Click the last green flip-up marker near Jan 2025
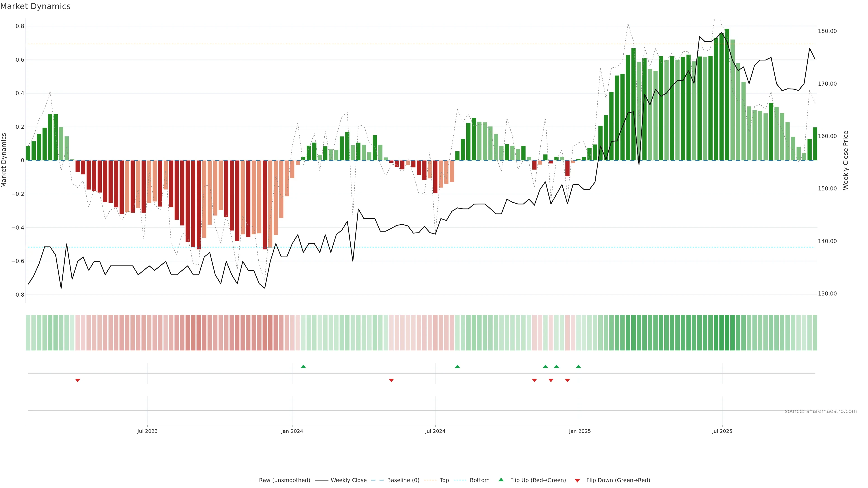 (x=578, y=366)
